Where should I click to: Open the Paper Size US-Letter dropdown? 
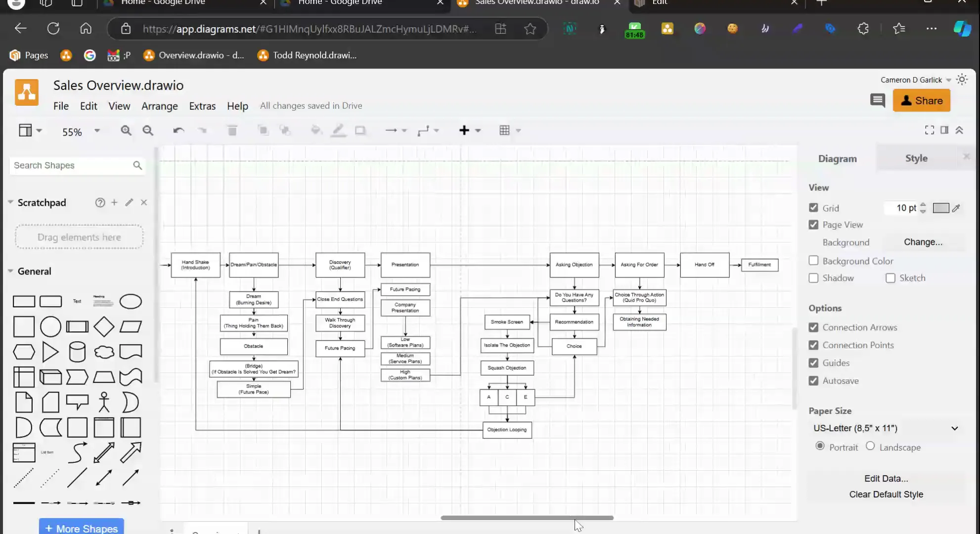coord(885,428)
